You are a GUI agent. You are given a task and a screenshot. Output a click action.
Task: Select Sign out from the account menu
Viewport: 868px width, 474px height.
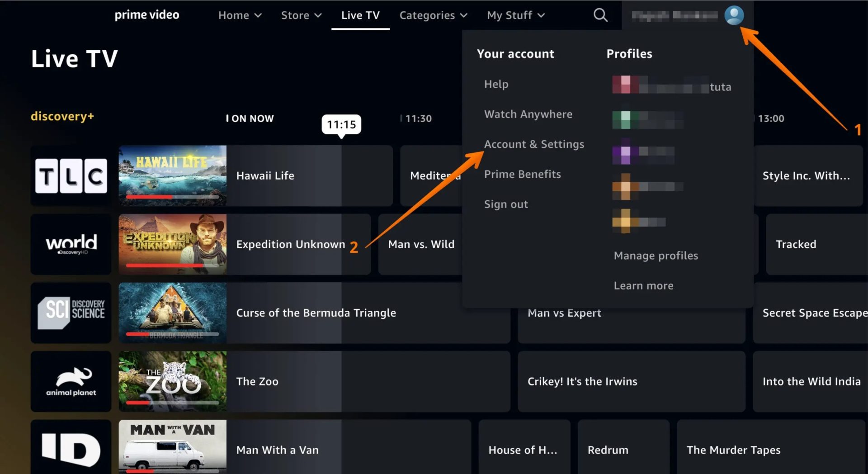pyautogui.click(x=506, y=204)
